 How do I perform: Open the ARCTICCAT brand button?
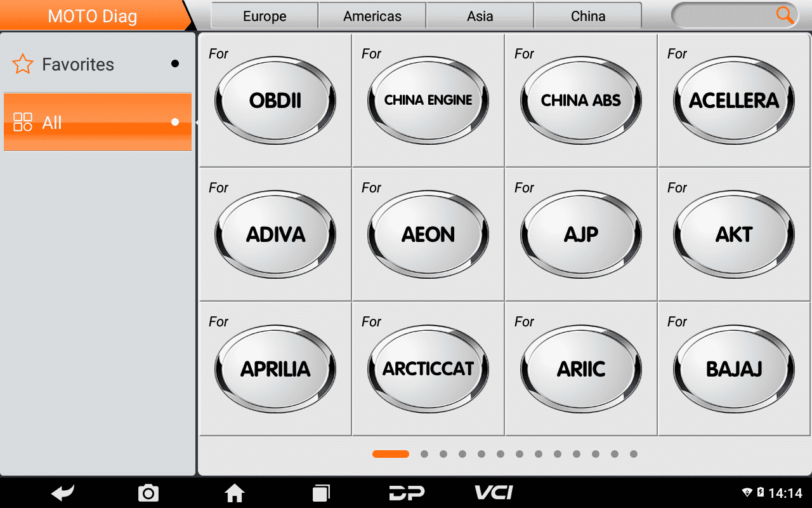click(428, 369)
